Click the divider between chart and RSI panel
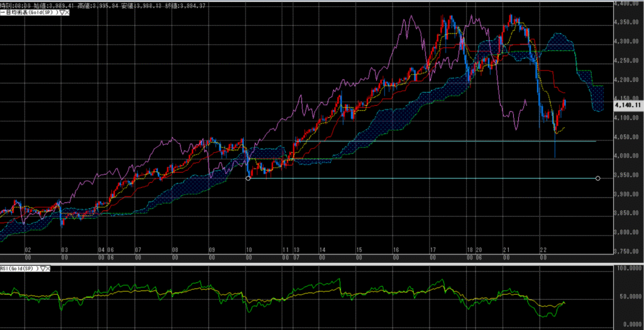 (x=314, y=263)
